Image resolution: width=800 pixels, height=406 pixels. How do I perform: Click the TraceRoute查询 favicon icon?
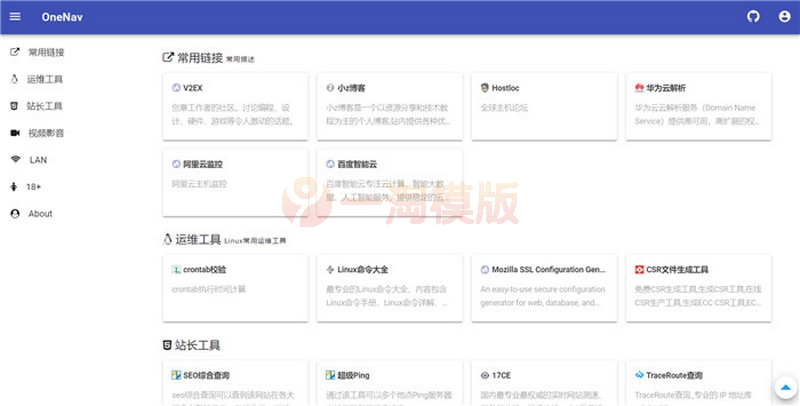(x=639, y=375)
